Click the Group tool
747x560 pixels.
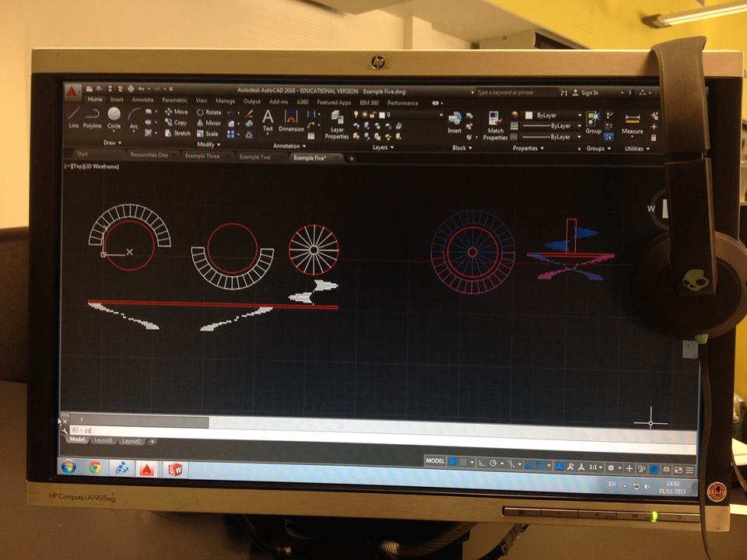coord(594,124)
